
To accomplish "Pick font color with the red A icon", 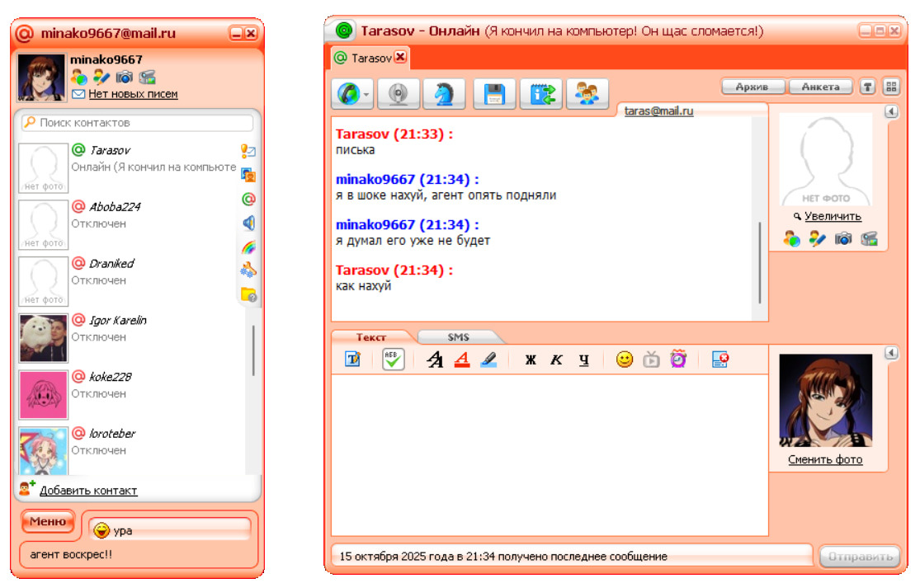I will click(x=462, y=360).
